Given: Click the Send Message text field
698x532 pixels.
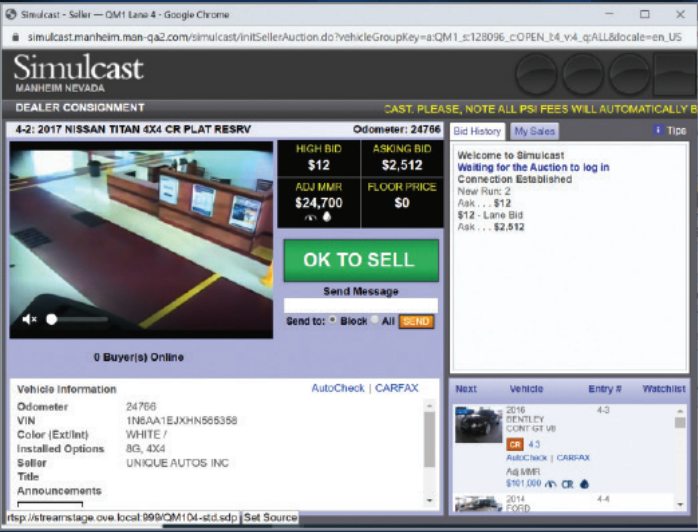Looking at the screenshot, I should [x=360, y=305].
